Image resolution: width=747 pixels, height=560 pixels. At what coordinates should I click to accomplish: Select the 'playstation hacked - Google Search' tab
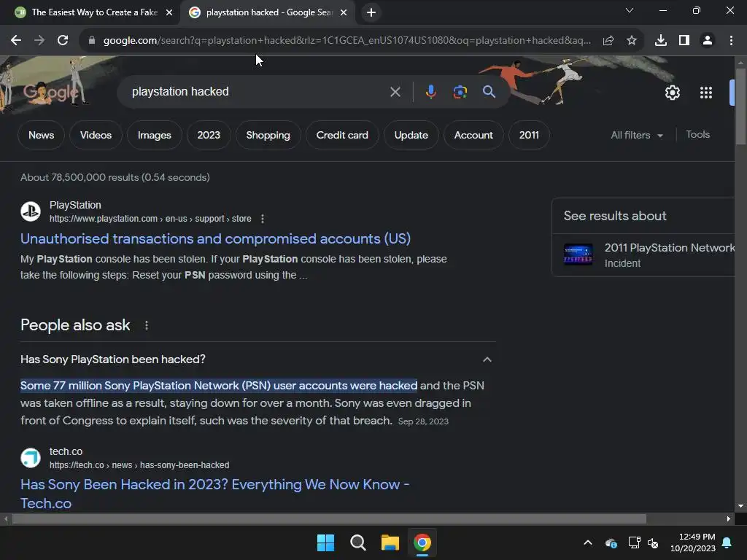click(269, 12)
